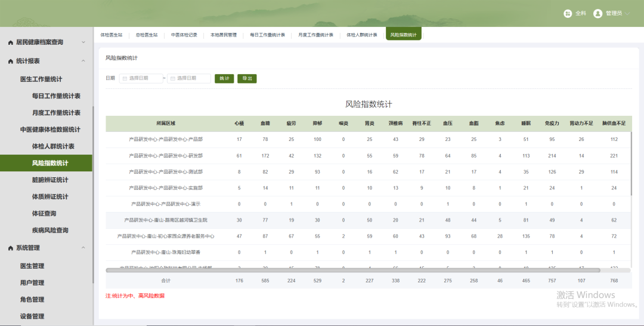The image size is (644, 326).
Task: Click the 管理员 user avatar icon
Action: click(597, 13)
